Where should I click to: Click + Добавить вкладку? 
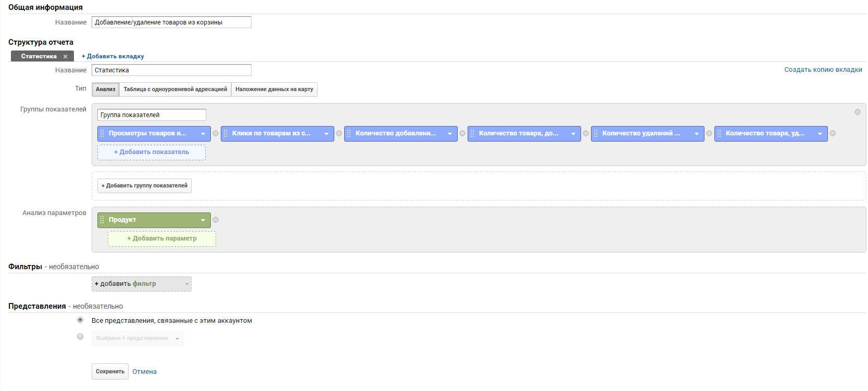point(112,56)
